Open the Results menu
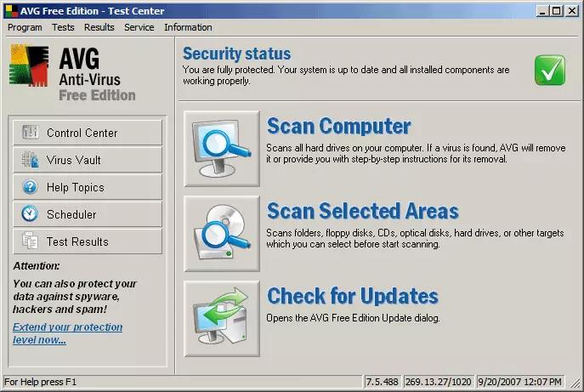584x392 pixels. coord(99,27)
